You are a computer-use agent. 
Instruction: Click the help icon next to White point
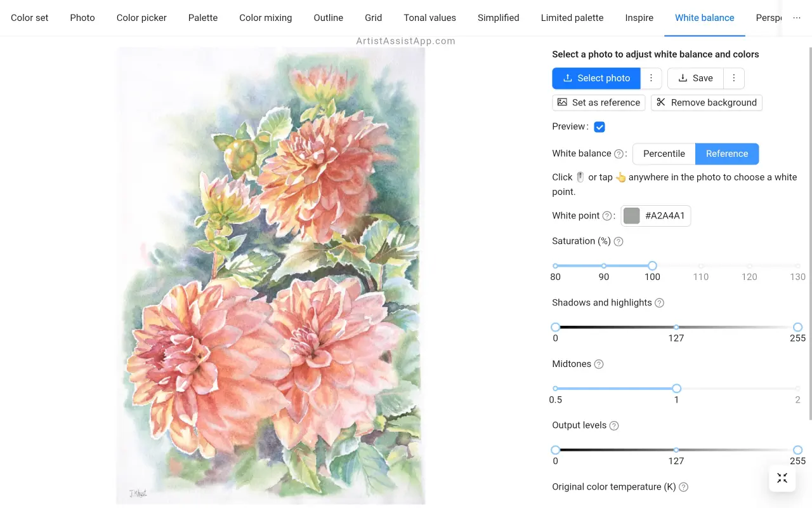click(x=607, y=216)
